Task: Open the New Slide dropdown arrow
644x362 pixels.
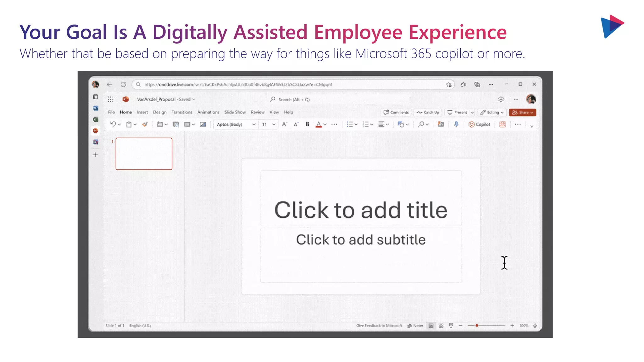Action: 166,125
